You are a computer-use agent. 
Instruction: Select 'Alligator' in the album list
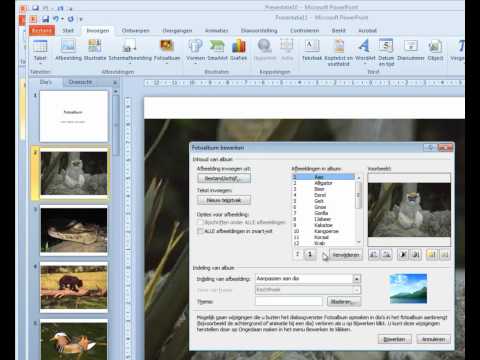323,183
